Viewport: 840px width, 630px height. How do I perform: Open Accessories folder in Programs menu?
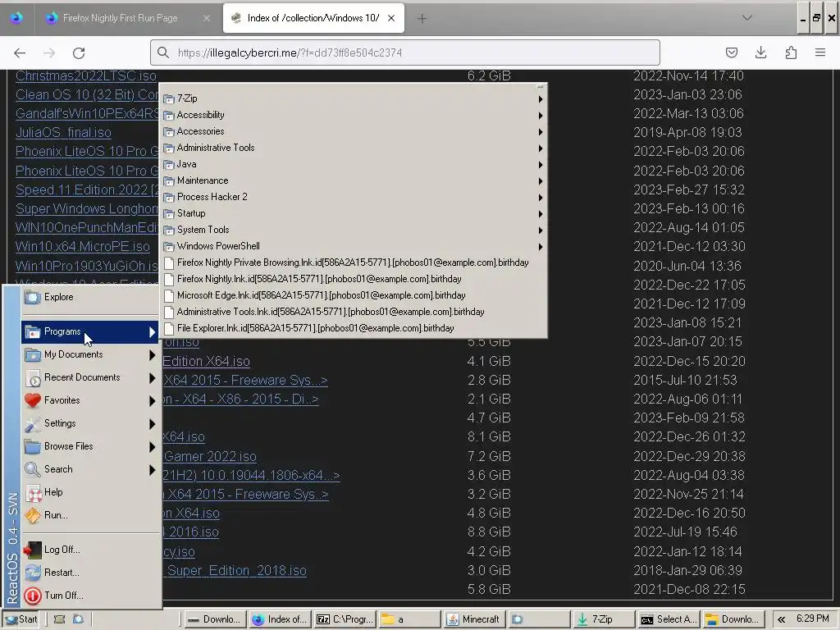tap(354, 131)
